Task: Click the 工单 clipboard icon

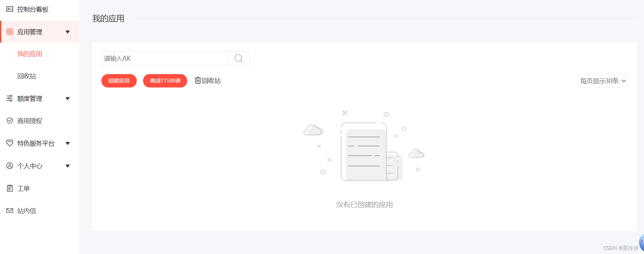Action: click(10, 188)
